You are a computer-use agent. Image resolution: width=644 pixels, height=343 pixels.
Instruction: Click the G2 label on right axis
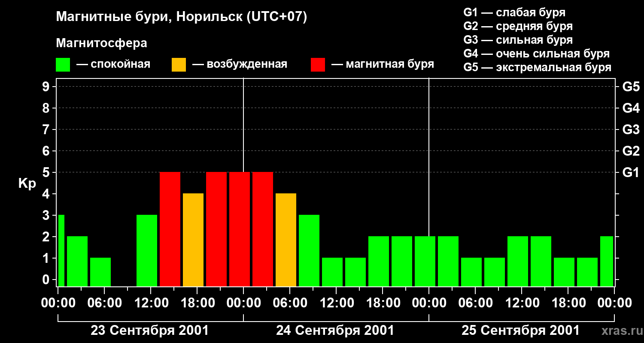pos(631,151)
